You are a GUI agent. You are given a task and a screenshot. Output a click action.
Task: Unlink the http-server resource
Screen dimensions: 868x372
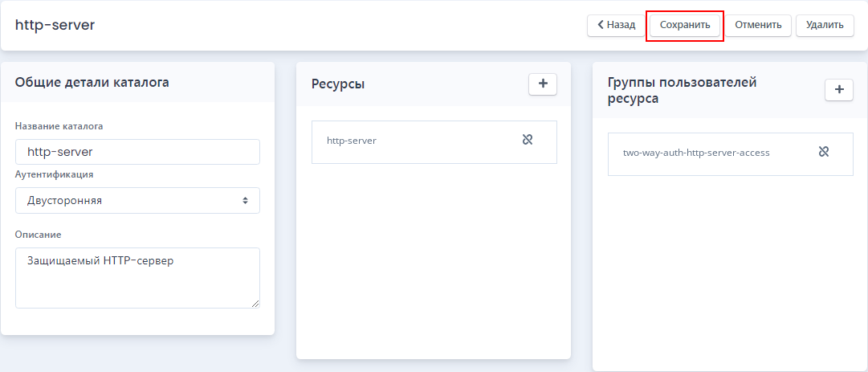pos(528,140)
